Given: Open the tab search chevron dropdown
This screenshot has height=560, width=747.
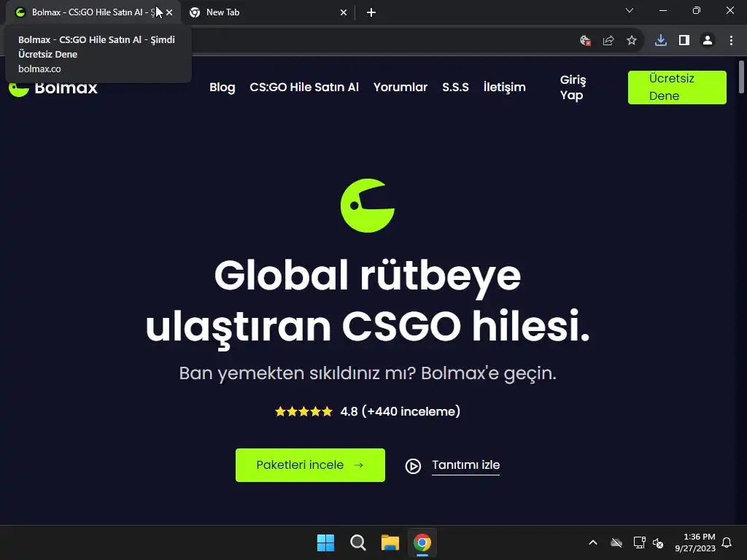Looking at the screenshot, I should pos(630,10).
